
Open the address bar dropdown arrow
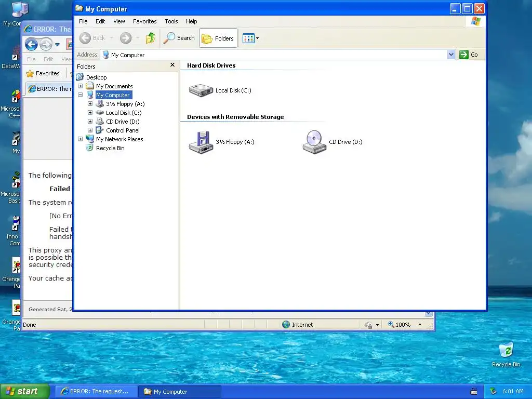[x=451, y=55]
